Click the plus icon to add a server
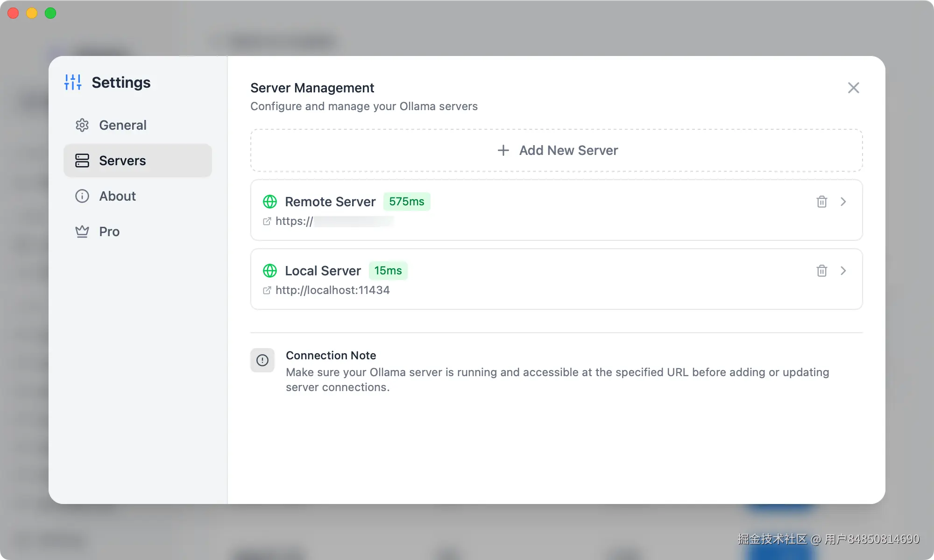 503,150
